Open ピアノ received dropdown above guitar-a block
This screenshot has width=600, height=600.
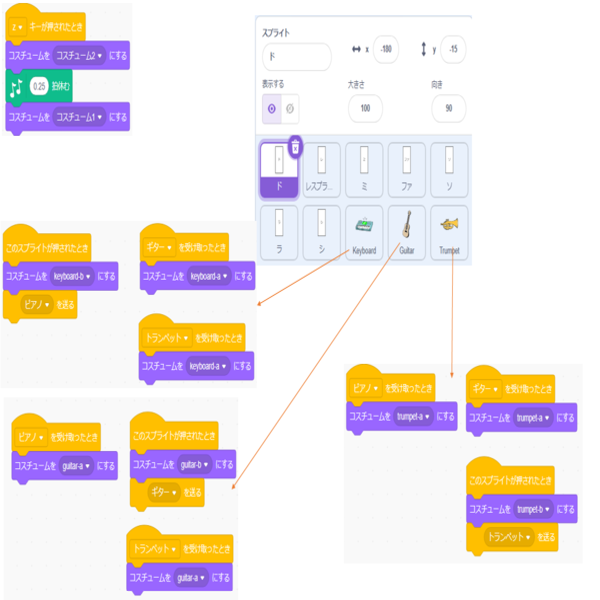pyautogui.click(x=31, y=437)
